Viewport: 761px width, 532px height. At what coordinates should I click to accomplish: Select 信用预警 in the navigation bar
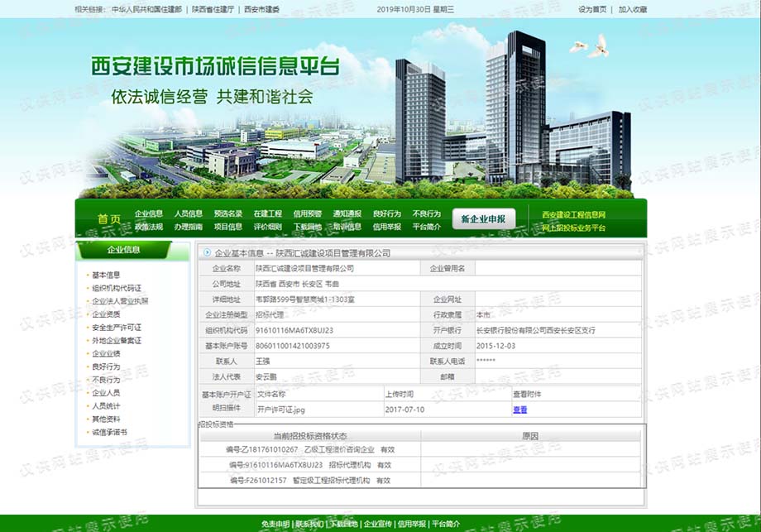(x=308, y=213)
